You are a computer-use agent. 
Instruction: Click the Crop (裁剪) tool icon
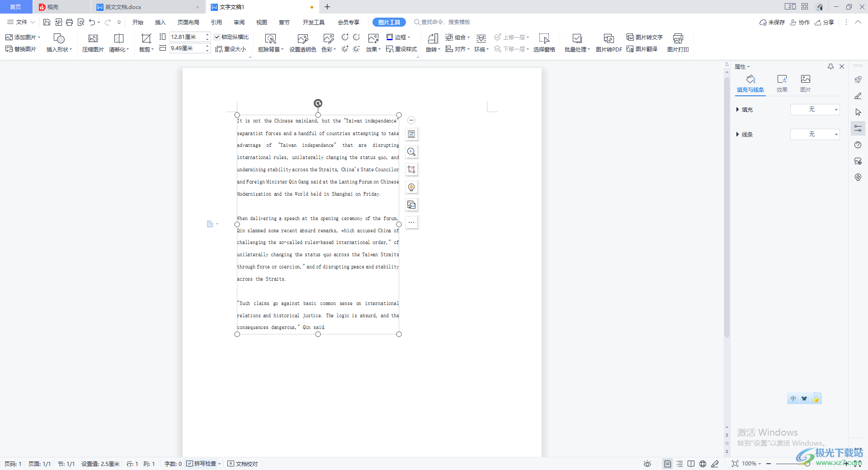pyautogui.click(x=146, y=43)
